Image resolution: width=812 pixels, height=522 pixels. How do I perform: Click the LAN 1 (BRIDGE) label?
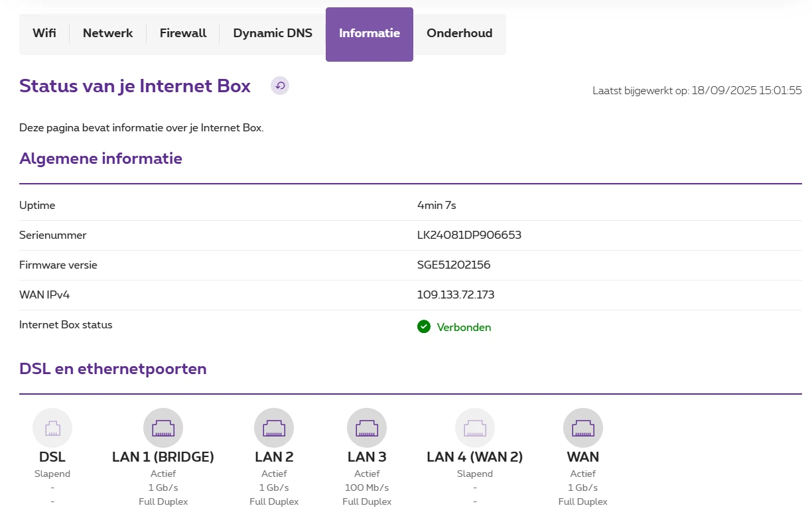click(x=163, y=457)
